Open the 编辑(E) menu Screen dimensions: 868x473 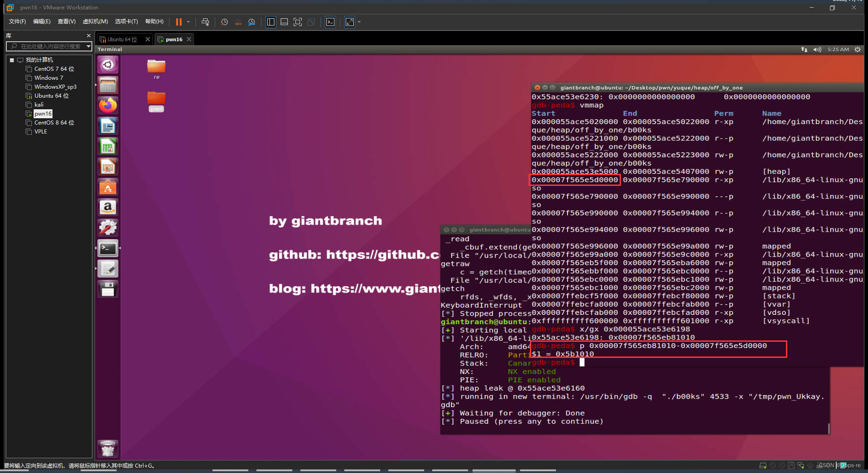click(42, 21)
